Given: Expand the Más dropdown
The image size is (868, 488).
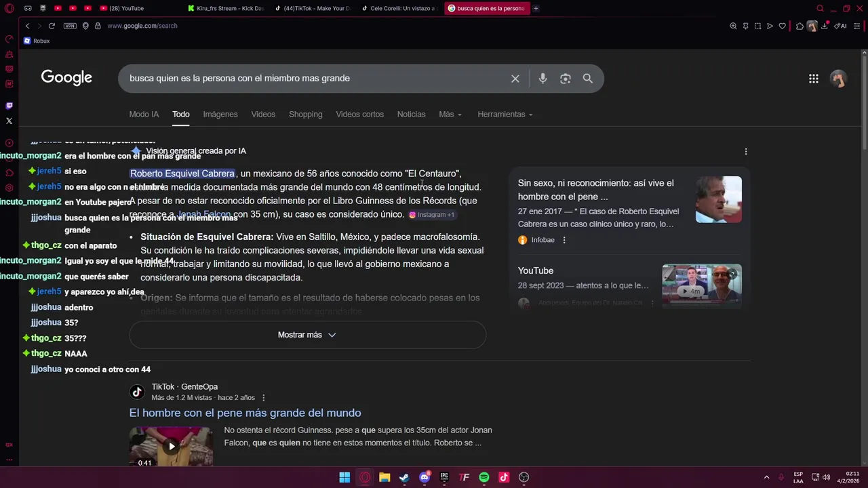Looking at the screenshot, I should [450, 115].
